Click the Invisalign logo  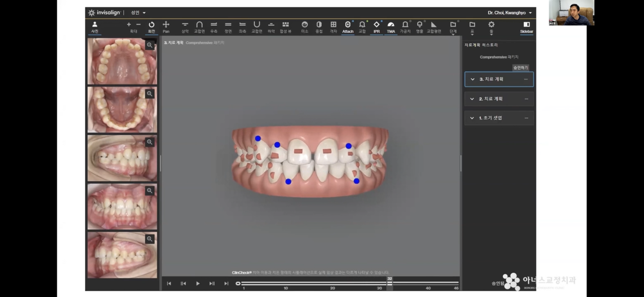(104, 13)
